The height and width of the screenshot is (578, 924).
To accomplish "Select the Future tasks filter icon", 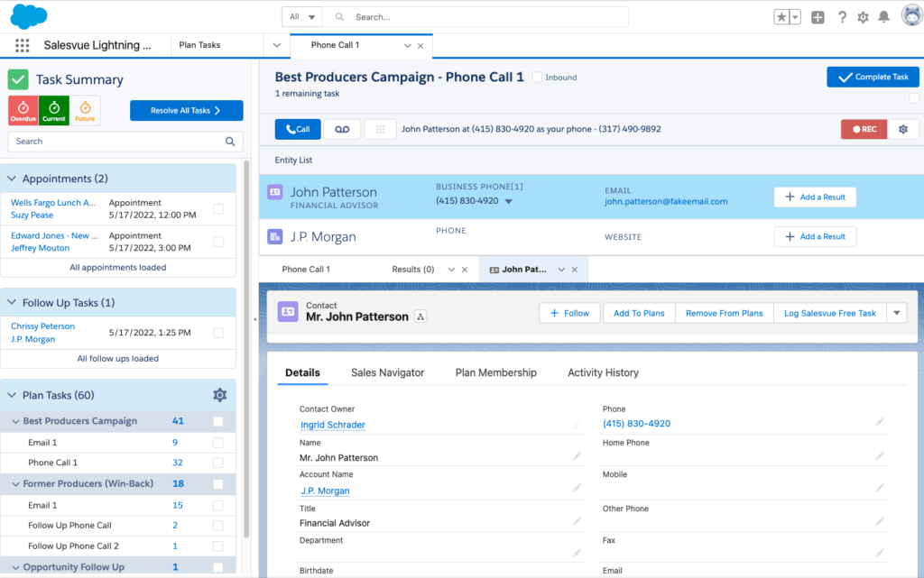I will pyautogui.click(x=86, y=110).
